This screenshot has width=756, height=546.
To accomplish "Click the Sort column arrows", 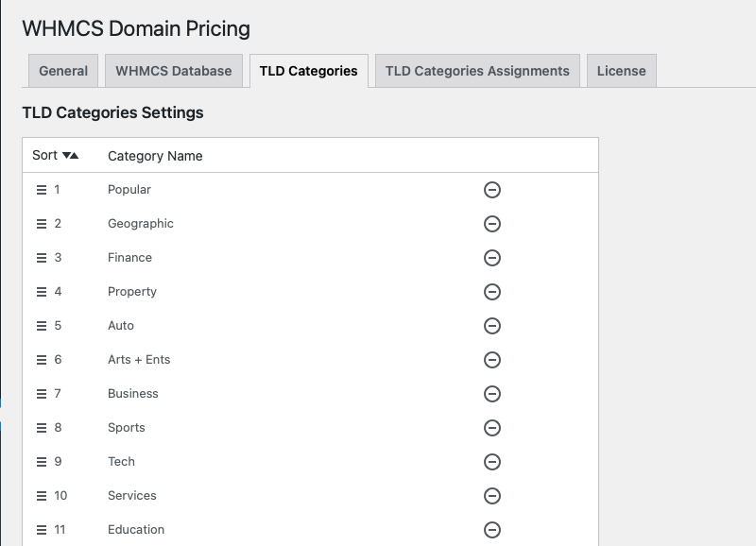I will click(70, 155).
